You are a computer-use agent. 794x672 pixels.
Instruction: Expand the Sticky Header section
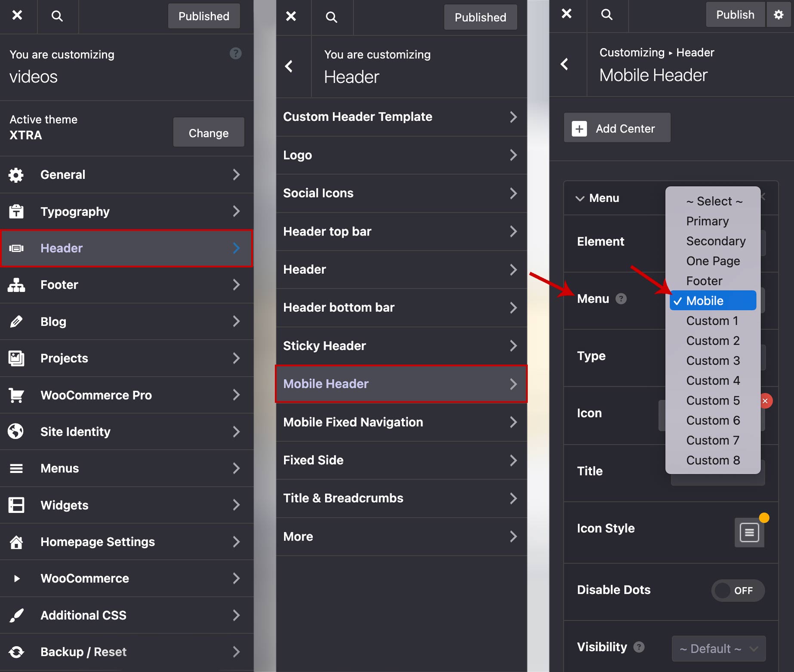(x=401, y=346)
